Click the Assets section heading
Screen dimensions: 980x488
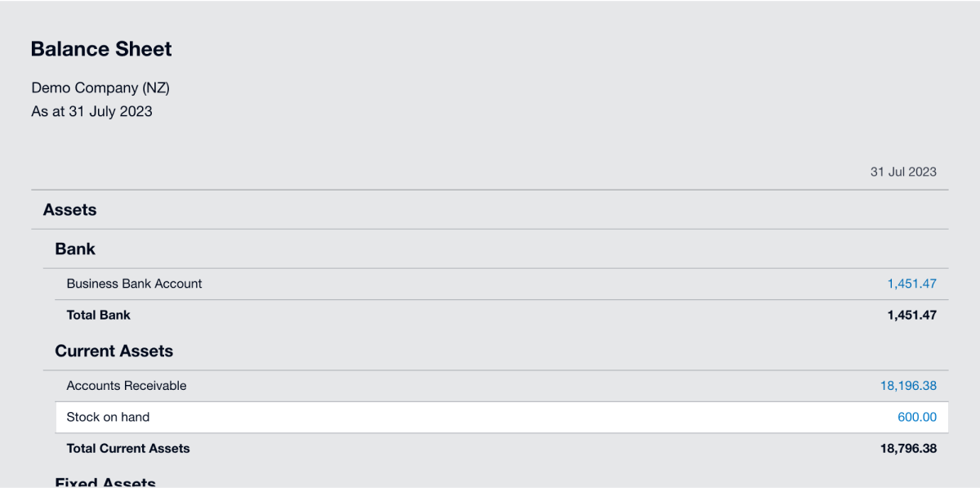click(69, 210)
